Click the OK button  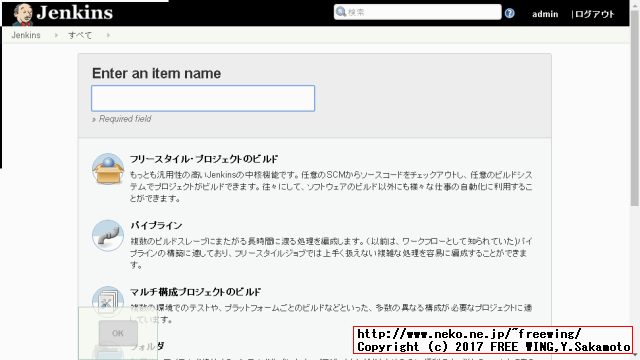tap(118, 333)
